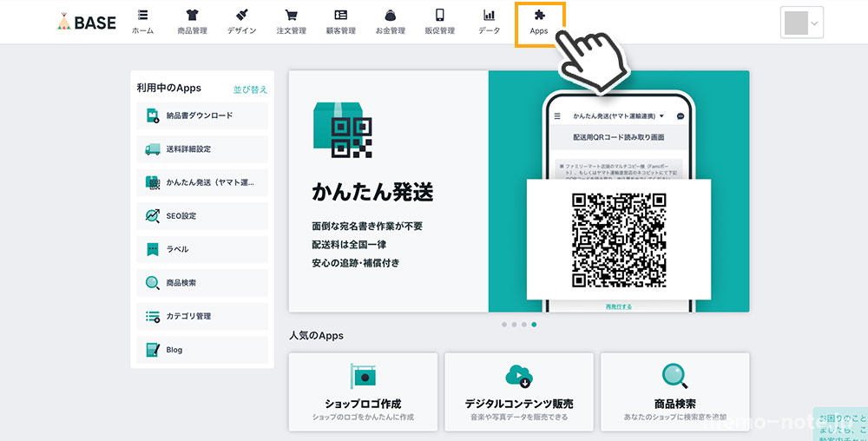Click phone mockup hamburger menu icon
This screenshot has height=441, width=868.
[x=557, y=116]
